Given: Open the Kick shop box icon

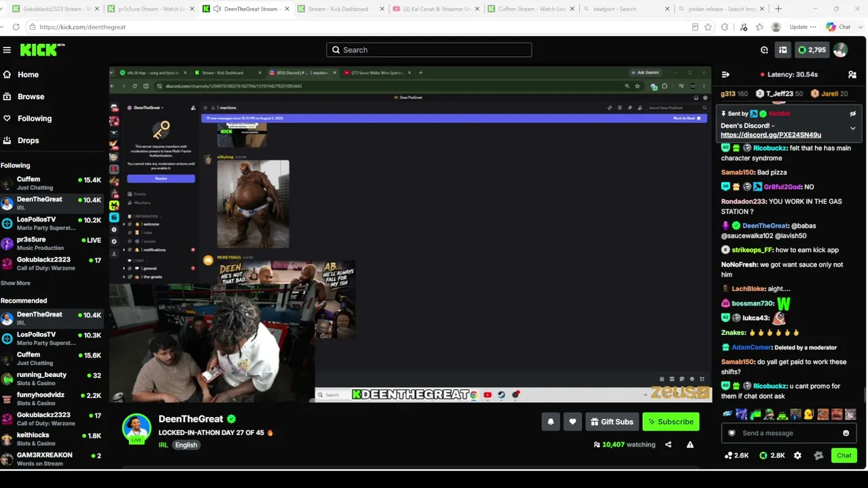Looking at the screenshot, I should (x=783, y=50).
